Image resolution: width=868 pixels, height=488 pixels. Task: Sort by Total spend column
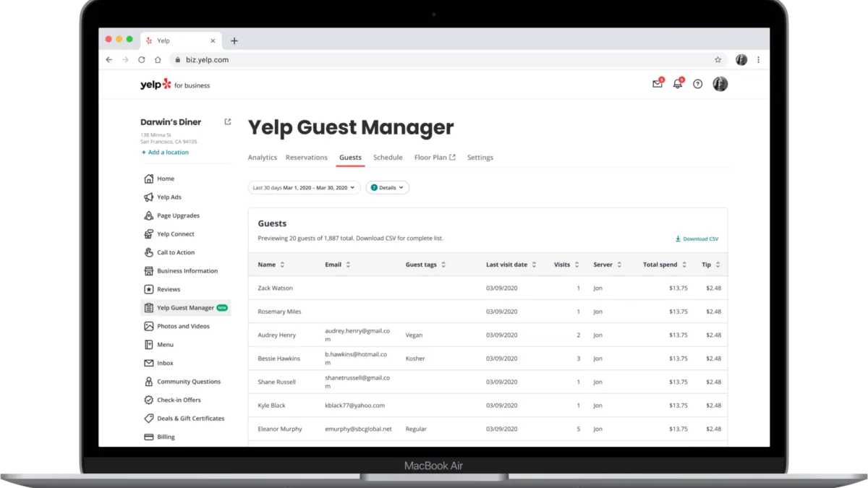point(665,265)
